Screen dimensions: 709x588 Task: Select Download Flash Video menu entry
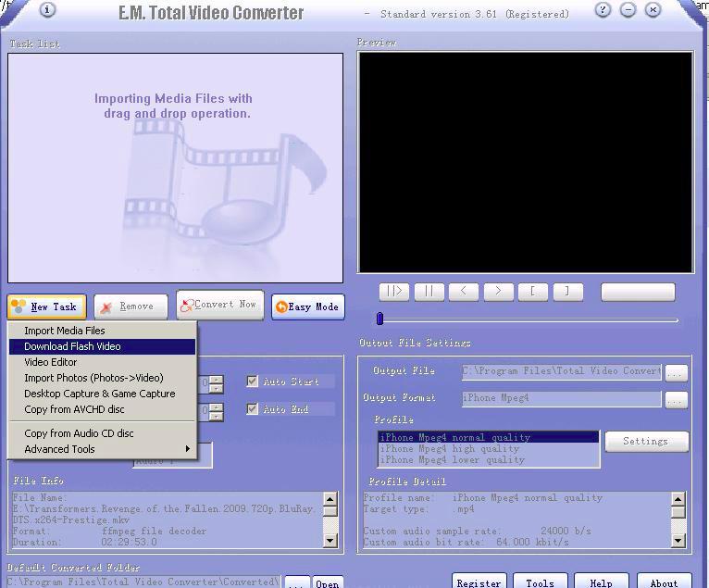(102, 346)
